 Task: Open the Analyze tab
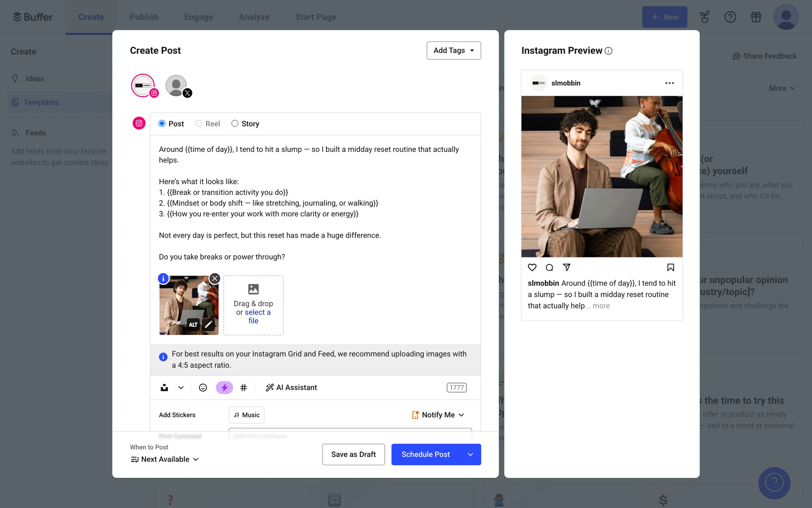click(x=254, y=17)
